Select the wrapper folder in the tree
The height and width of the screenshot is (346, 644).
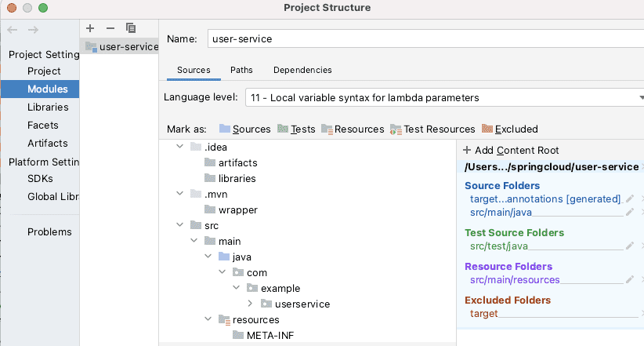tap(231, 209)
